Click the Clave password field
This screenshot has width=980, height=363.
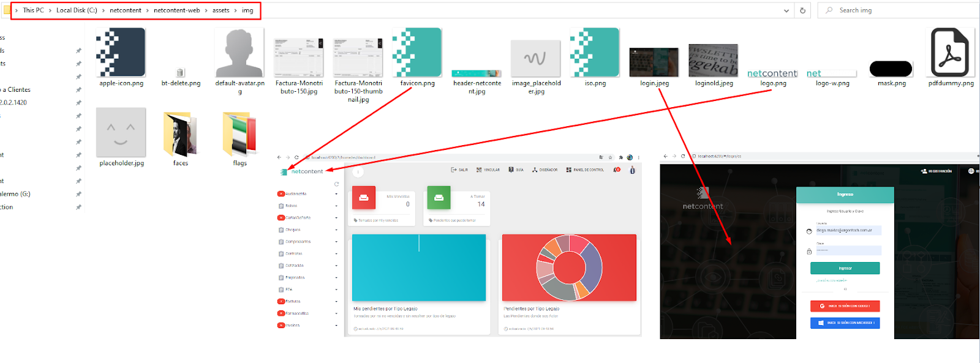click(x=848, y=250)
